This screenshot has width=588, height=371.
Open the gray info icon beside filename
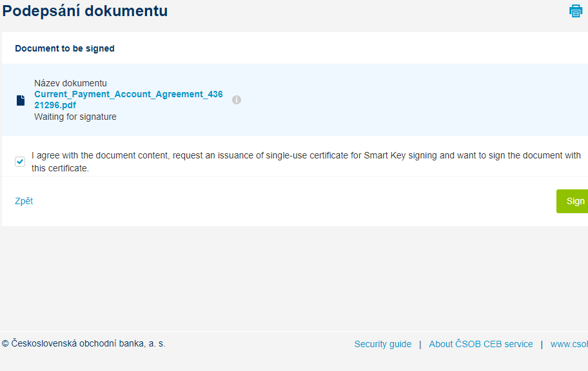pos(236,100)
